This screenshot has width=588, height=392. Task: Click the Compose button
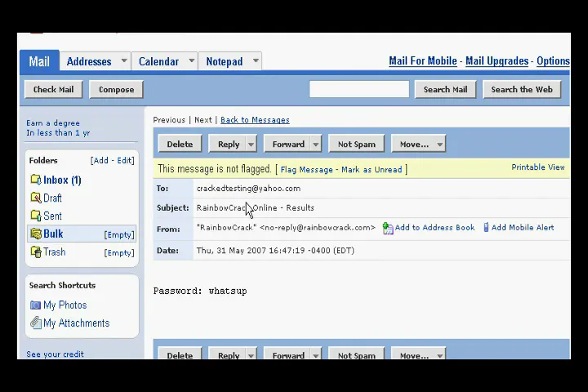pos(116,89)
